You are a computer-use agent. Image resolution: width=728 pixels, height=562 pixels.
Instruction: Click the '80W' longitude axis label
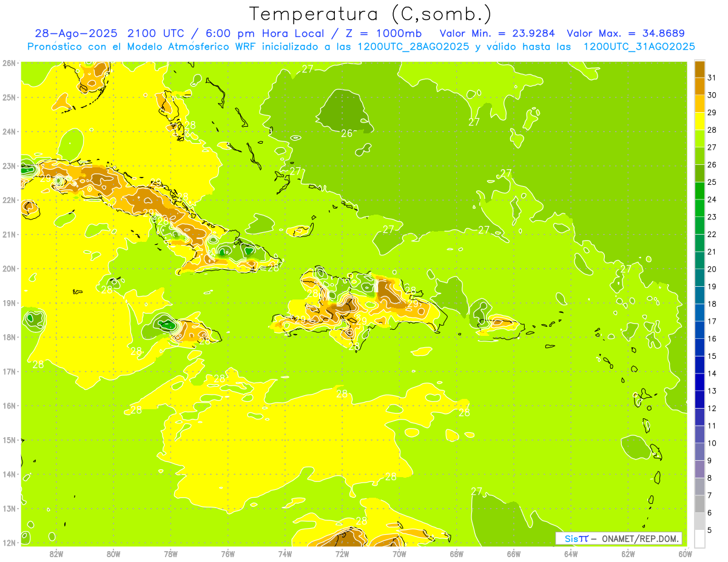click(113, 554)
